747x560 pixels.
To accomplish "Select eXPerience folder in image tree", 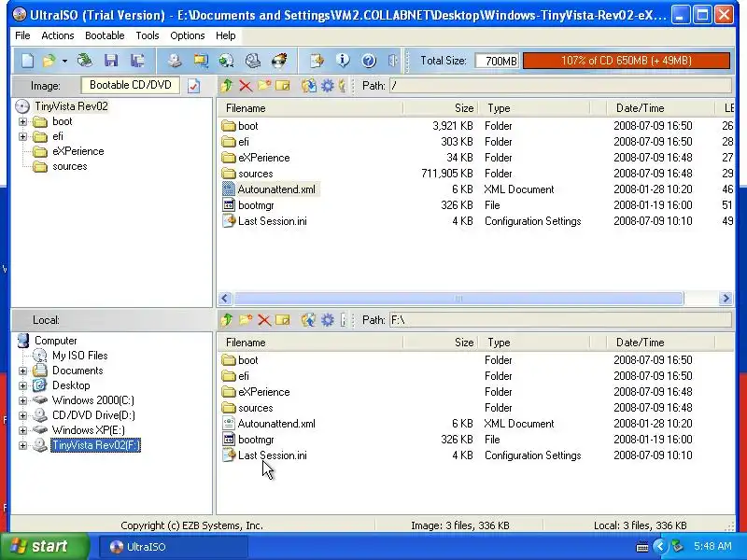I will coord(78,151).
